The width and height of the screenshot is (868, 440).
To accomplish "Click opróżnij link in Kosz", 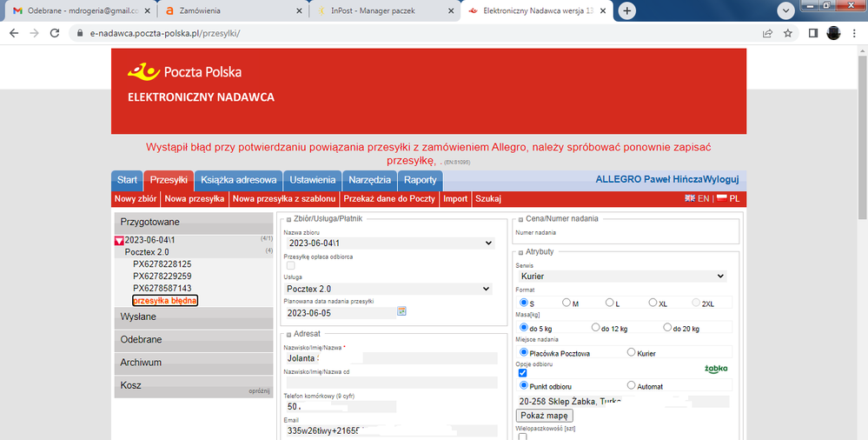I will (x=259, y=391).
